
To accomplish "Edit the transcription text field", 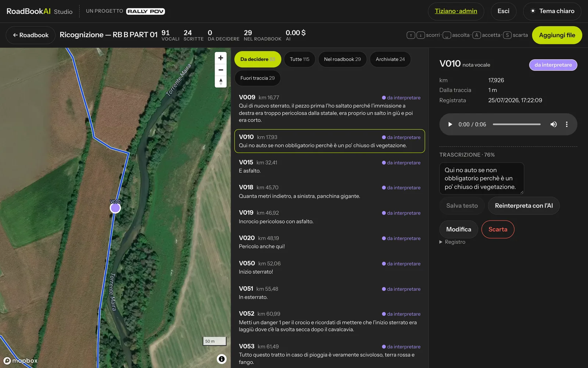I will coord(481,178).
